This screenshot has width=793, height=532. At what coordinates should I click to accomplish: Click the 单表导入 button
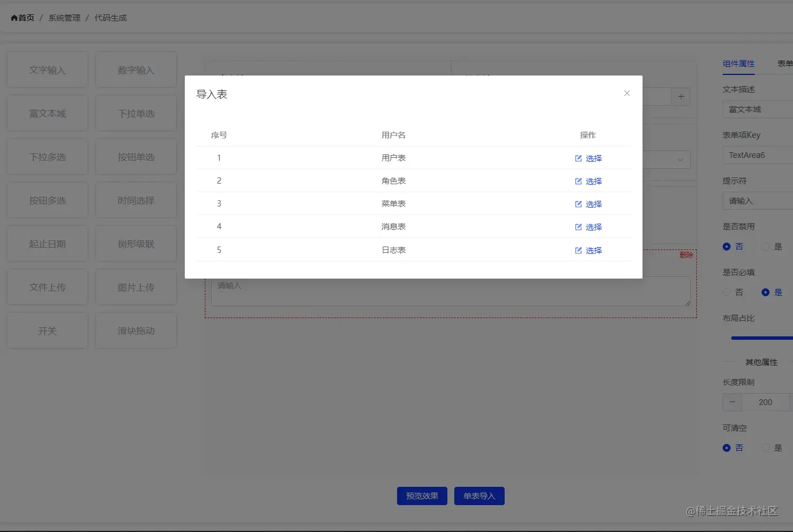[x=479, y=496]
